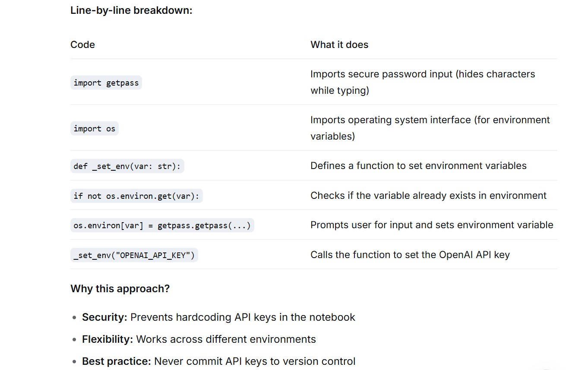Click the 'import getpass' code snippet
This screenshot has height=370, width=588.
(x=106, y=83)
